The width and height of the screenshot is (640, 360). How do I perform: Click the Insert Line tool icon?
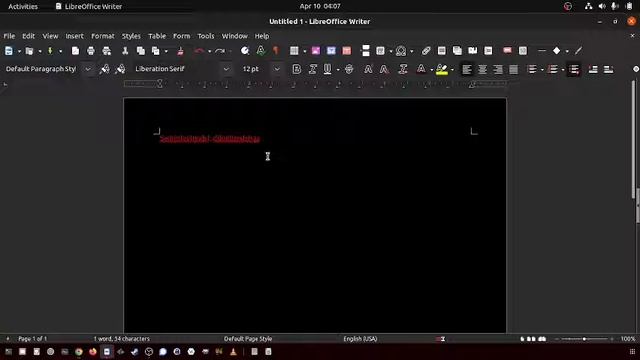pos(542,51)
